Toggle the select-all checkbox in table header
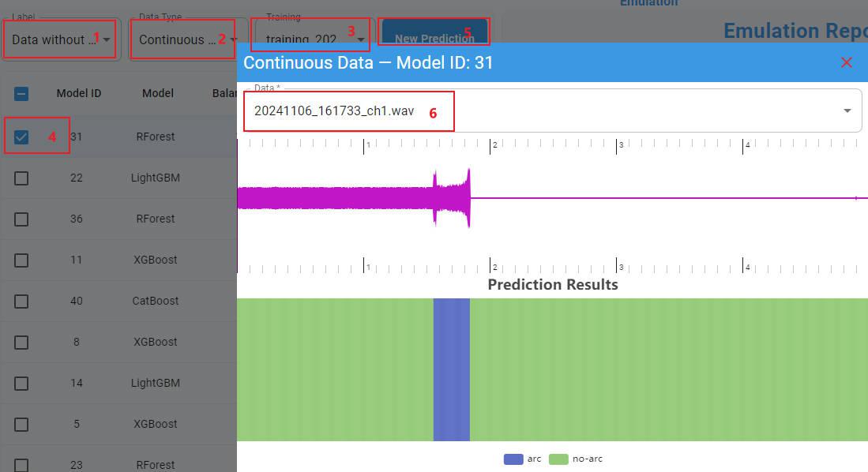This screenshot has height=472, width=868. coord(21,94)
